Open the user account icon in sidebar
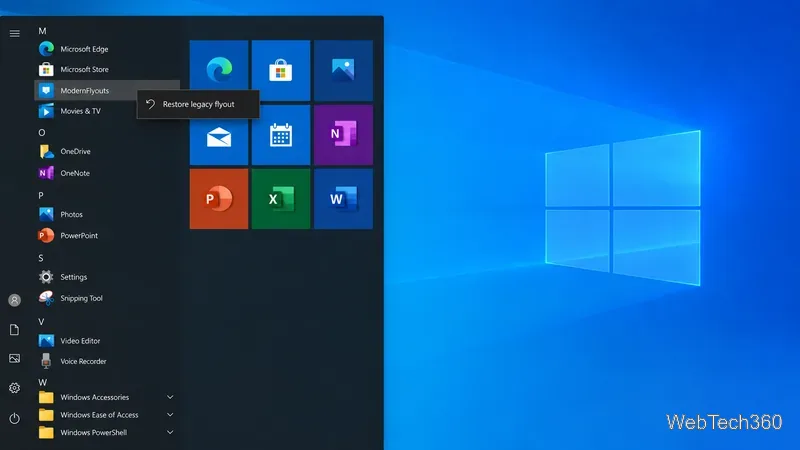The image size is (800, 450). tap(14, 300)
